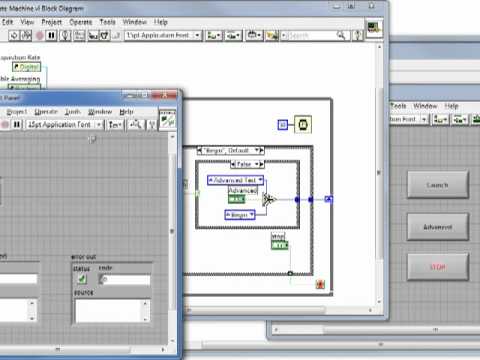Image resolution: width=480 pixels, height=360 pixels.
Task: Open Edit menu in Block Diagram window
Action: [x=7, y=22]
